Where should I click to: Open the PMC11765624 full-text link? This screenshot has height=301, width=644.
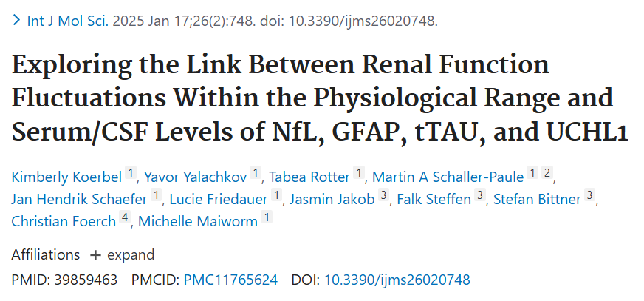coord(231,280)
